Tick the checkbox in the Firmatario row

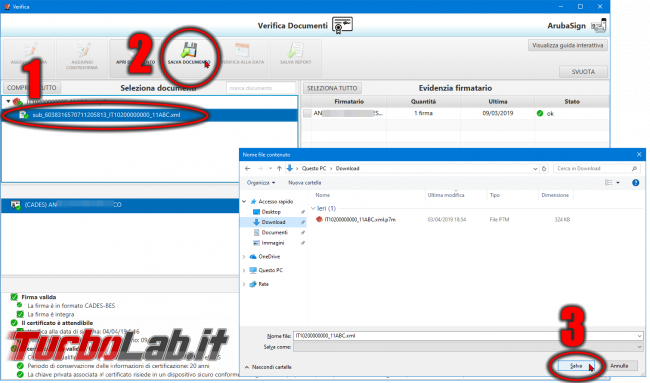point(307,113)
